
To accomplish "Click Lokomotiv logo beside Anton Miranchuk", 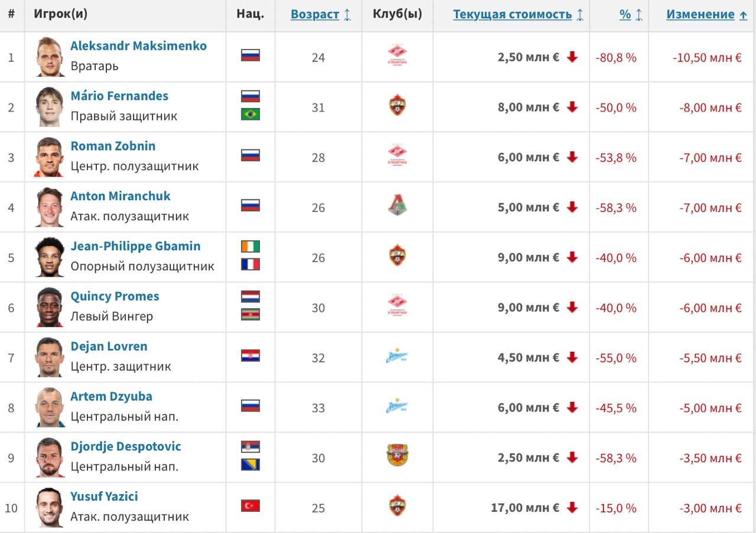I will click(x=397, y=206).
